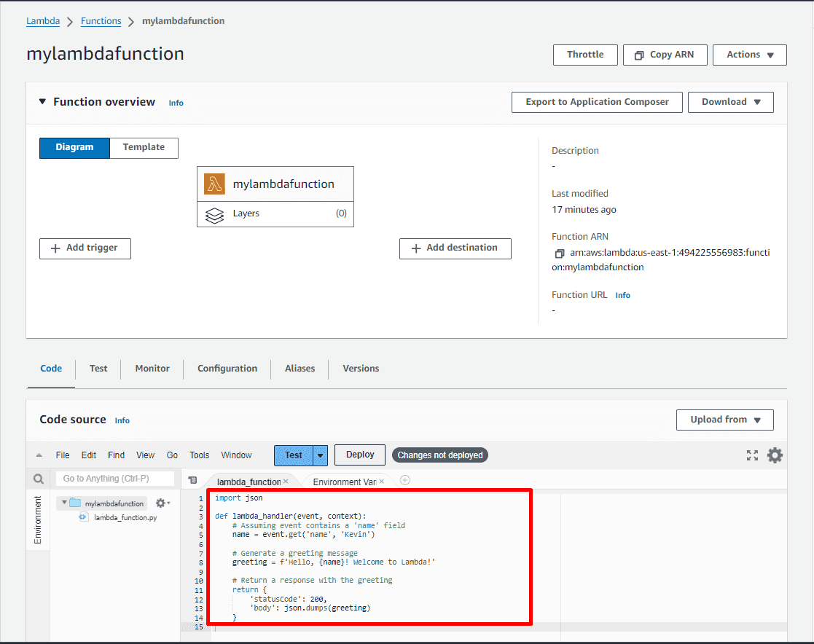Image resolution: width=814 pixels, height=644 pixels.
Task: Click the Lambda icon in the diagram
Action: point(214,184)
